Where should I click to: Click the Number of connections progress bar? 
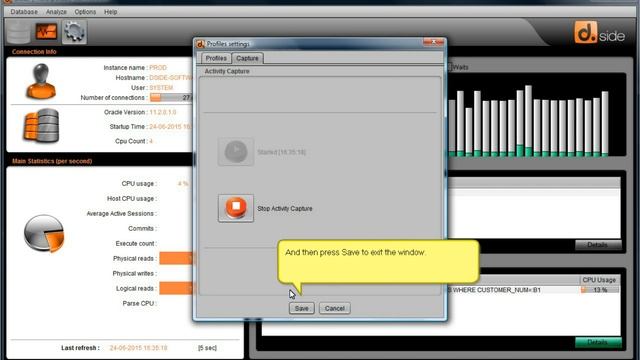(171, 98)
